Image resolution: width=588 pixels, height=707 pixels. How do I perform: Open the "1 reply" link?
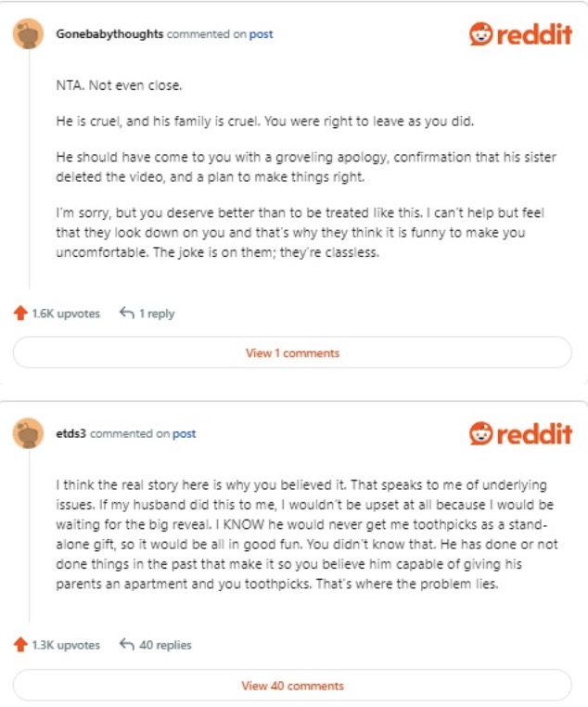coord(157,314)
